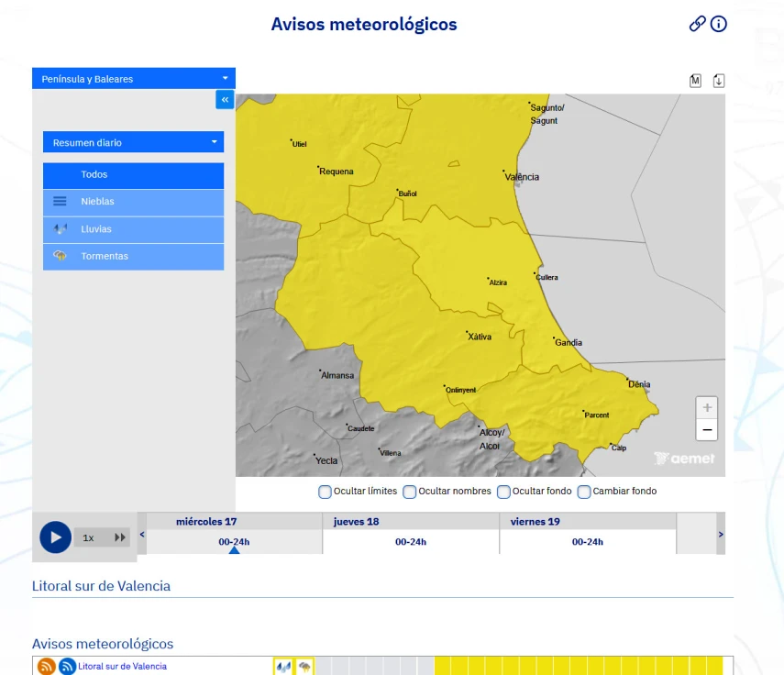Enable Cambiar fondo option
The width and height of the screenshot is (784, 675).
pyautogui.click(x=584, y=492)
